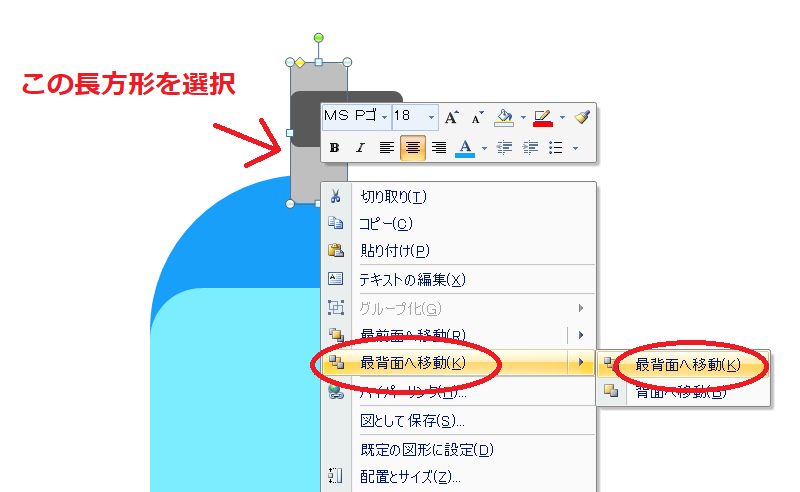
Task: Click the bottom-left corner resize handle
Action: [290, 204]
